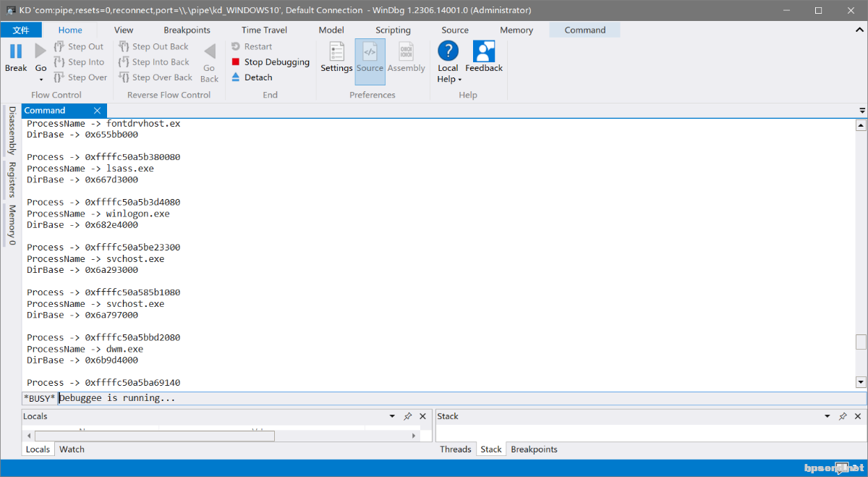Click the Locals horizontal scrollbar right arrow

point(414,436)
